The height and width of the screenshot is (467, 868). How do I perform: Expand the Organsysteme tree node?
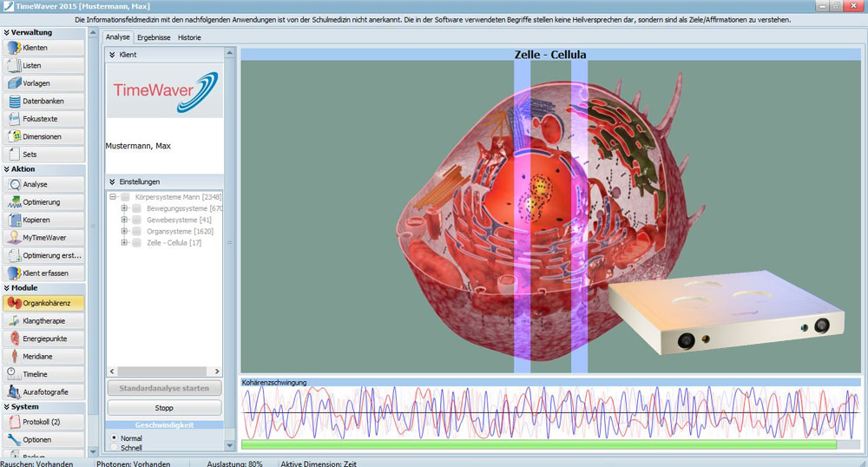(124, 231)
